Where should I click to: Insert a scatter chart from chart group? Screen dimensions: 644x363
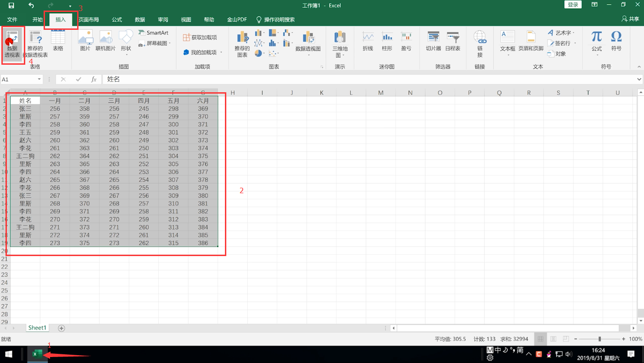pos(274,53)
